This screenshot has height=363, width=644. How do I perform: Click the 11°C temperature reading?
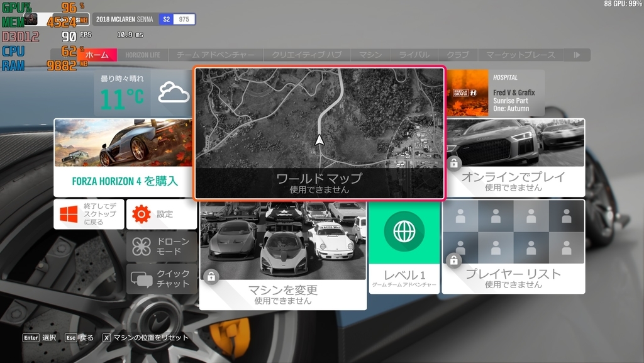pyautogui.click(x=121, y=99)
